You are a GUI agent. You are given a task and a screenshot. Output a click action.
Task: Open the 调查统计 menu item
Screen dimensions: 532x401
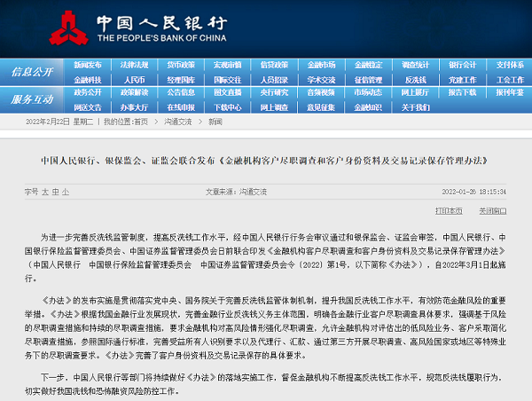point(415,66)
